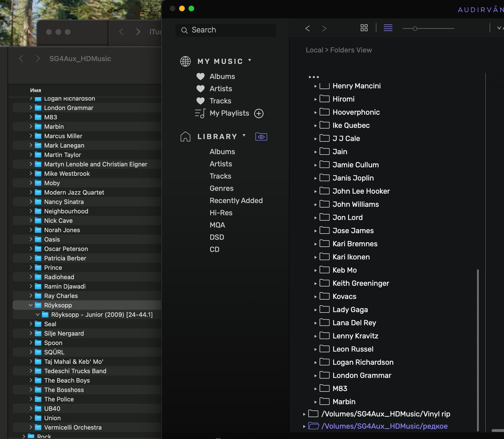
Task: Open Recently Added section
Action: point(236,200)
